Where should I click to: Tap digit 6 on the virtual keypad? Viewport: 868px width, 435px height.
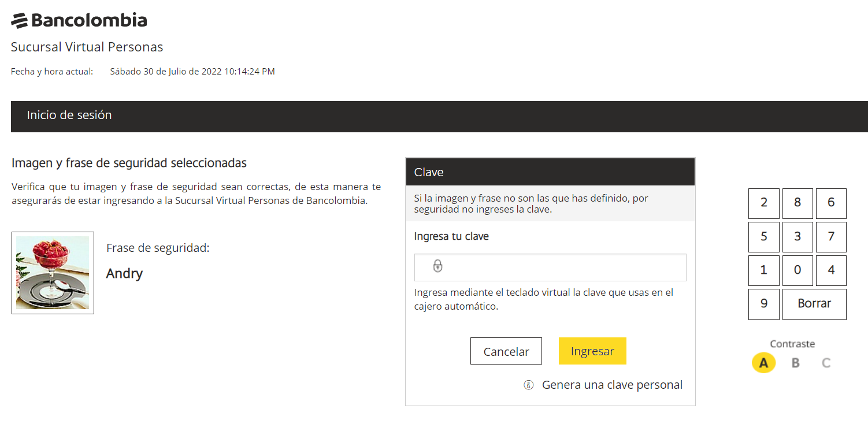[831, 203]
